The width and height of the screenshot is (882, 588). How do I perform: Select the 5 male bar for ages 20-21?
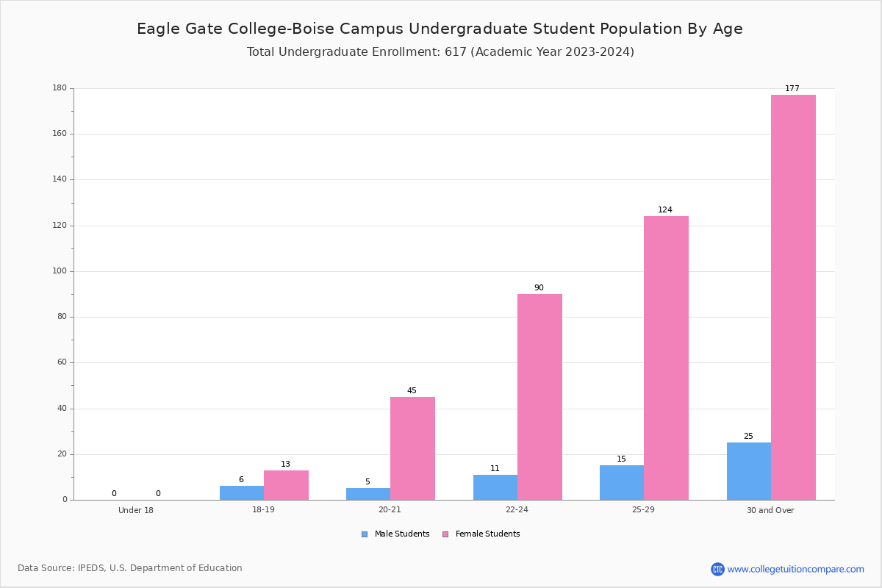[368, 494]
